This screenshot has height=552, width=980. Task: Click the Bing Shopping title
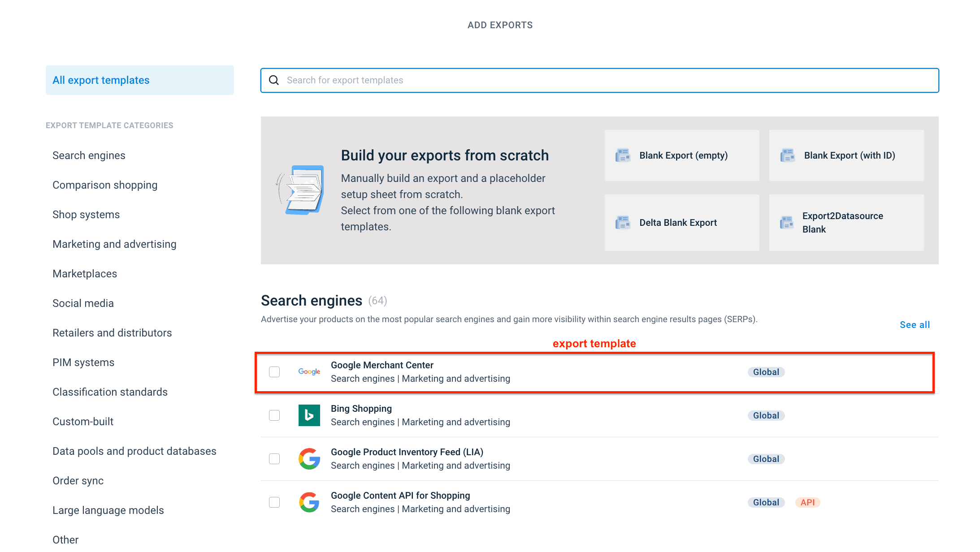coord(361,409)
